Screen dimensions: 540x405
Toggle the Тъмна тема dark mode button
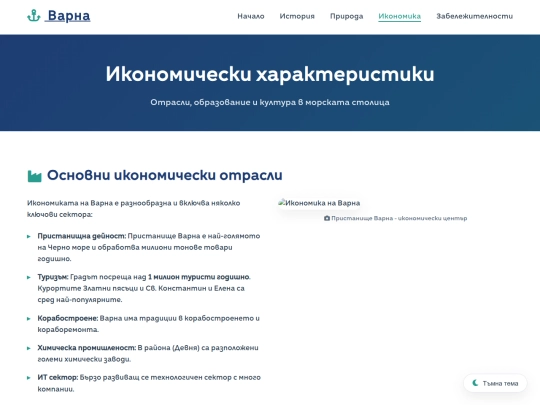[x=495, y=383]
